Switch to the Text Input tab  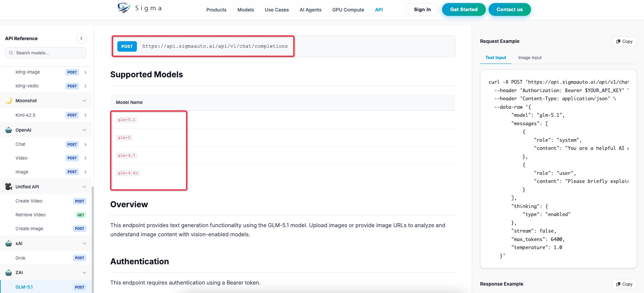(496, 58)
